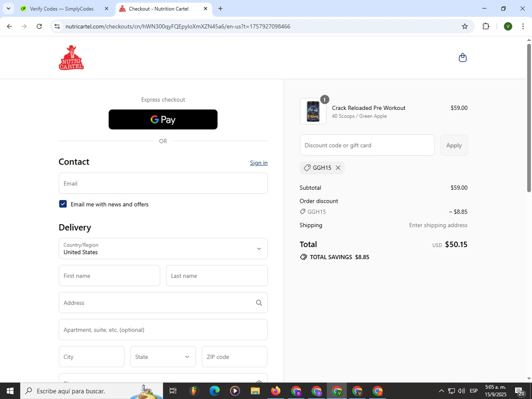Open the Chrome profile V avatar

(508, 26)
